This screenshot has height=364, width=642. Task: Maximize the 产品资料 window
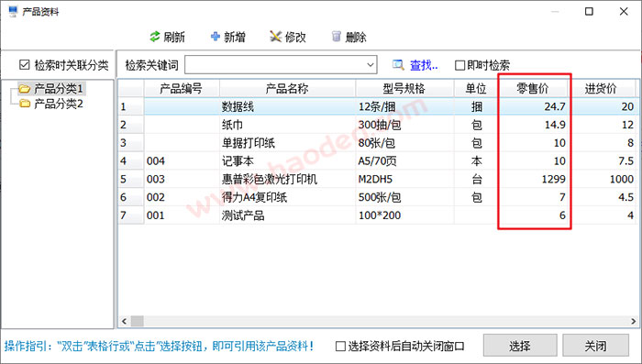[x=589, y=11]
